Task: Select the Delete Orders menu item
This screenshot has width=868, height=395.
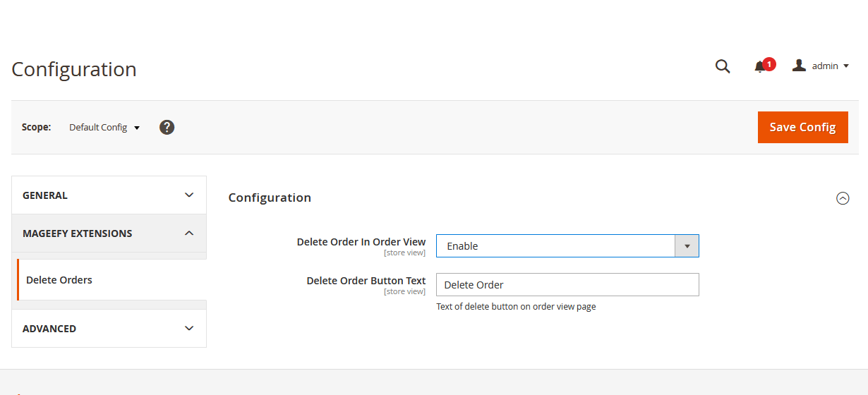Action: click(111, 280)
